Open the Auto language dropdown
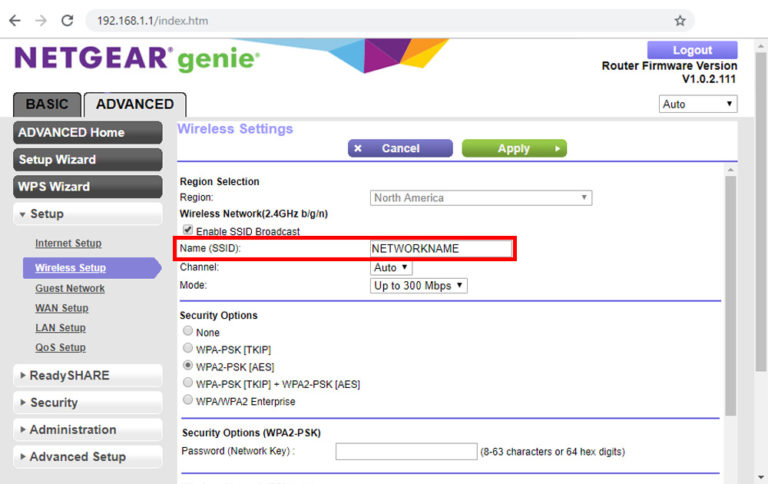Screen dimensions: 768x484 pos(698,104)
